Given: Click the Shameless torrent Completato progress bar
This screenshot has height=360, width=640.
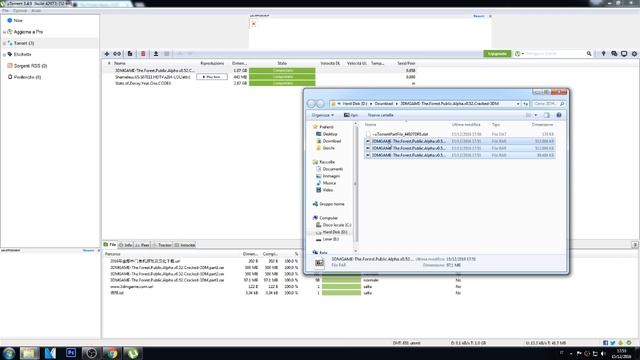Looking at the screenshot, I should 282,77.
